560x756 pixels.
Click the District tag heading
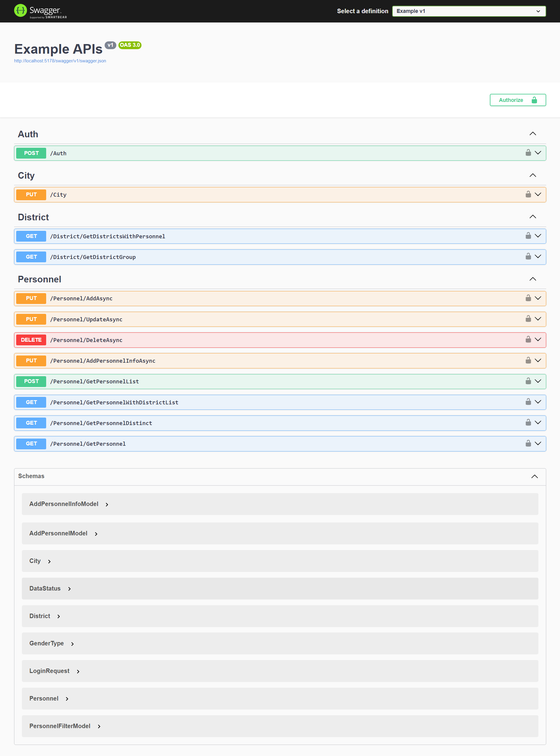point(33,217)
